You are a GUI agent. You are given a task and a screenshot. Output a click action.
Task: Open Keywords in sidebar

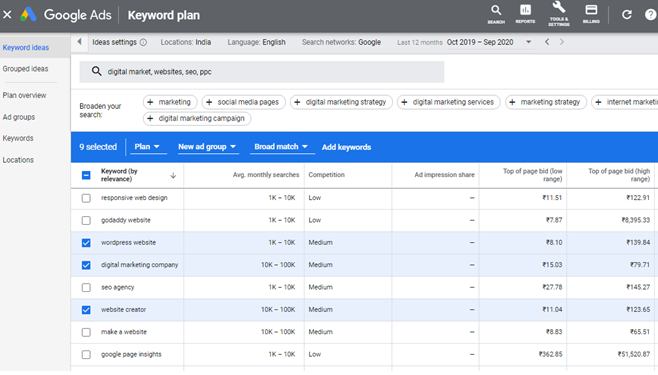[18, 138]
